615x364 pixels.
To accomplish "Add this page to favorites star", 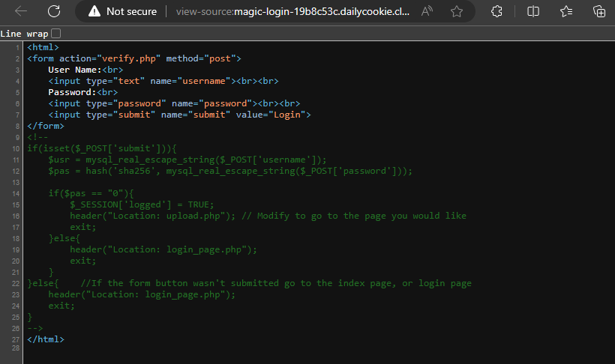I will pos(457,11).
